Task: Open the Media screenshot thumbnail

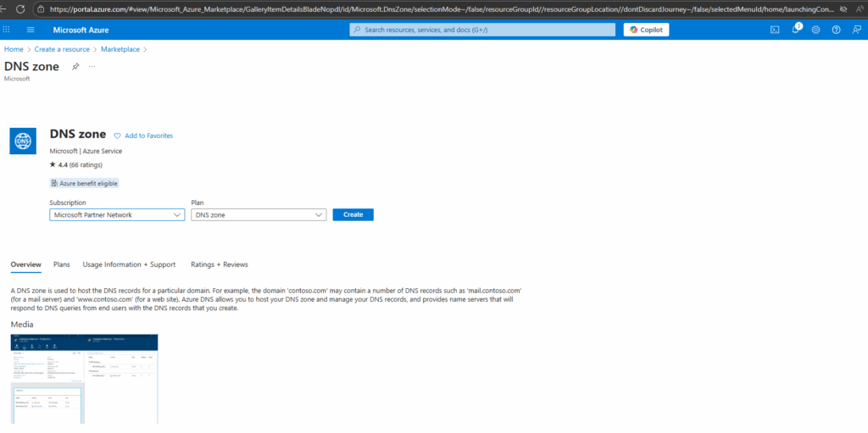Action: coord(84,379)
